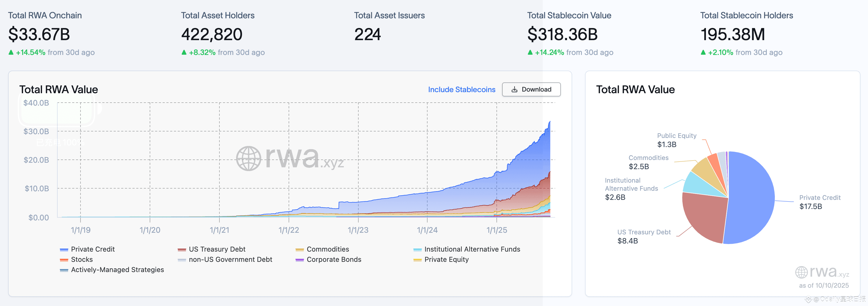The image size is (868, 306).
Task: Toggle Private Equity legend series
Action: click(x=446, y=259)
